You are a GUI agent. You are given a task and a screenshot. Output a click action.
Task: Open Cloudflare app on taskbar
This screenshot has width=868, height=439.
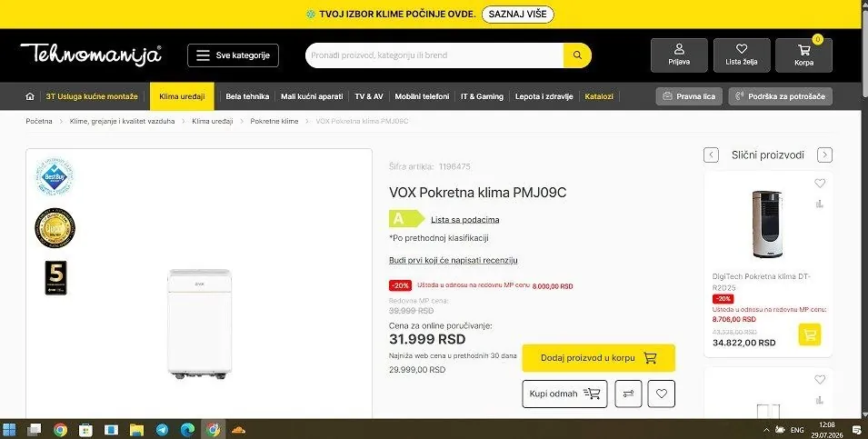point(238,430)
